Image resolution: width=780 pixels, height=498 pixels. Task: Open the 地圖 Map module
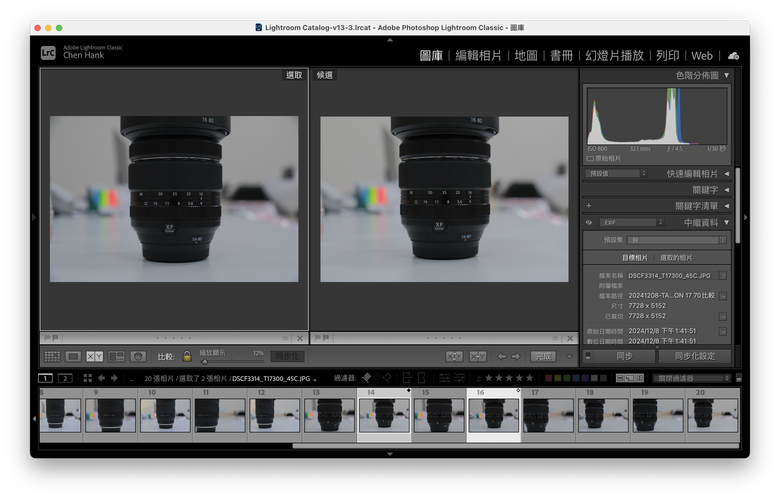[x=526, y=56]
